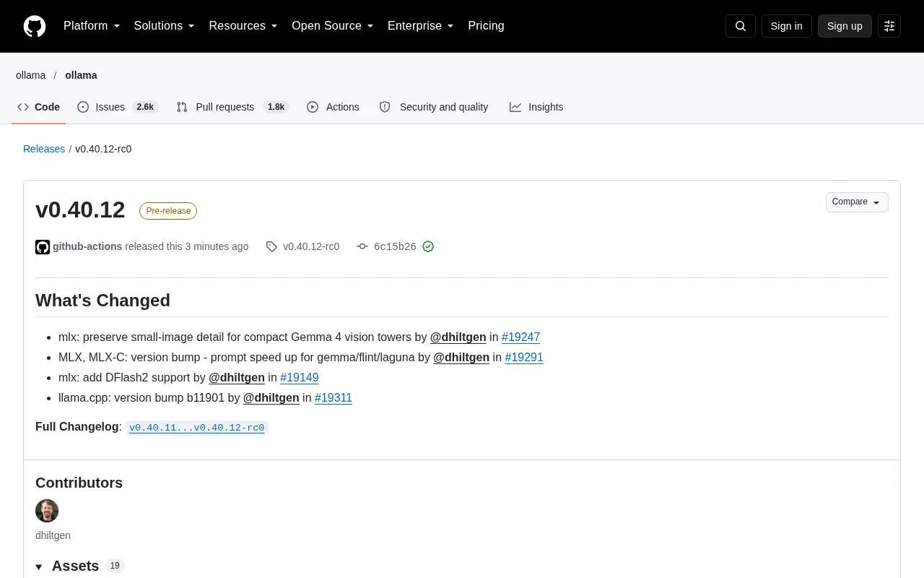Go back to Releases breadcrumb
Screen dimensions: 924x578
[44, 149]
